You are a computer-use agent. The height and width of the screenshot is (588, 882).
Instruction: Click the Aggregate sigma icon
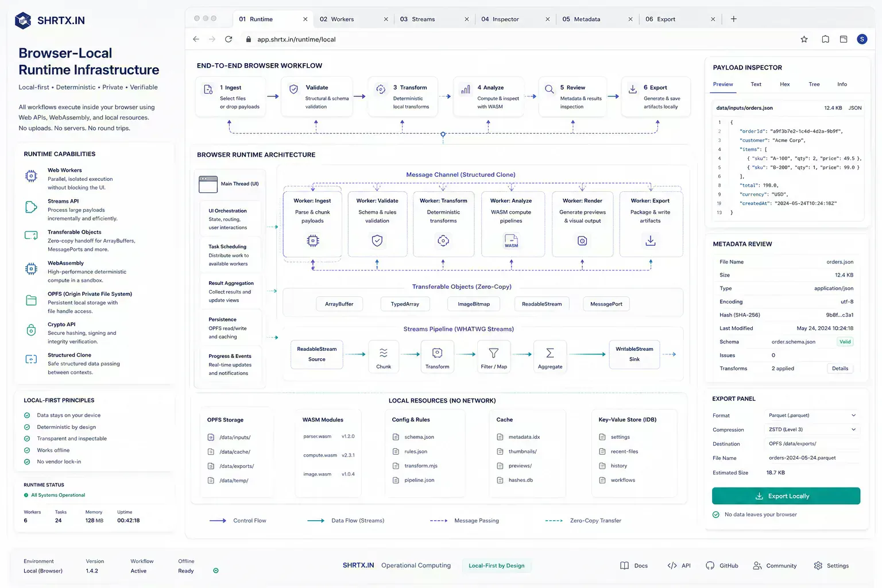550,353
